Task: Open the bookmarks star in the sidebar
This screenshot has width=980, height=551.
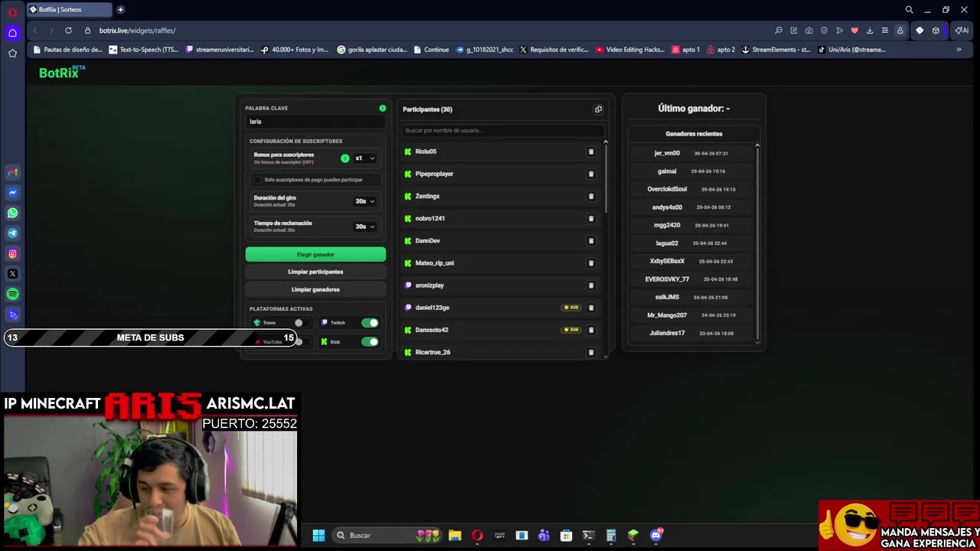Action: [12, 54]
